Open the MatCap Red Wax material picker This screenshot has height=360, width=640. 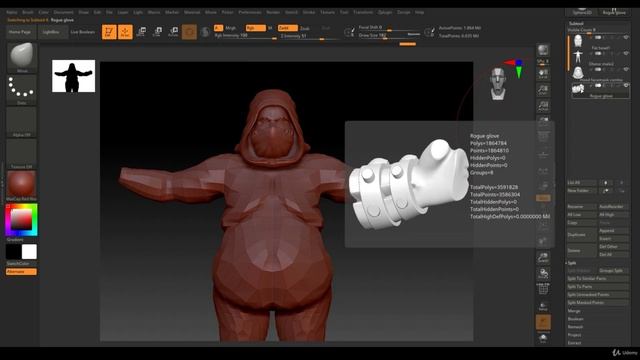pyautogui.click(x=22, y=185)
